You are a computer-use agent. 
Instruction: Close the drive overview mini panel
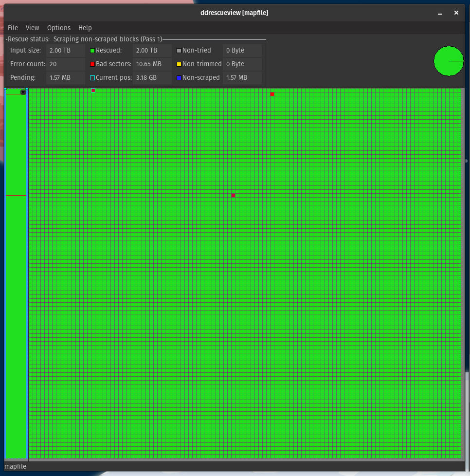point(22,92)
